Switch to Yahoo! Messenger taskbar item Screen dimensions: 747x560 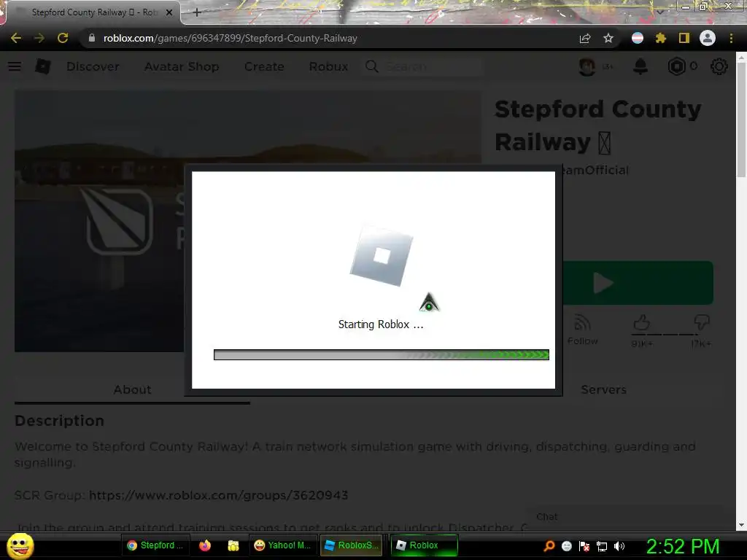(x=282, y=545)
